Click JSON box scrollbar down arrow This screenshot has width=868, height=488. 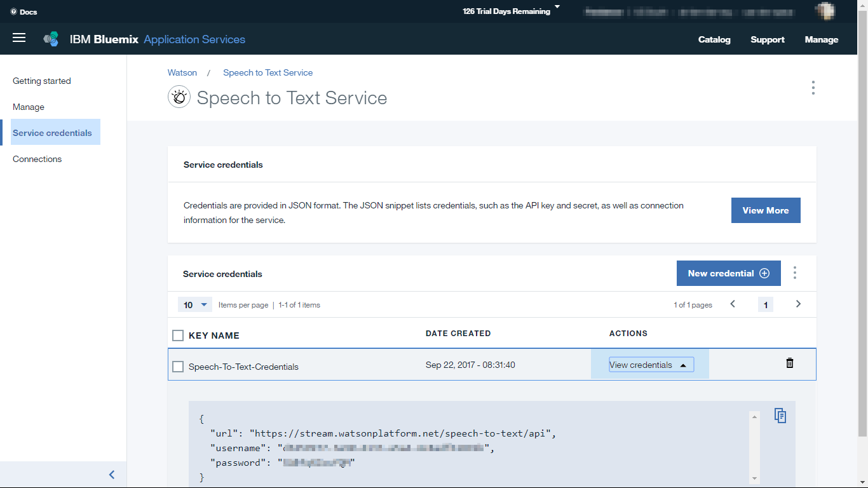coord(755,478)
